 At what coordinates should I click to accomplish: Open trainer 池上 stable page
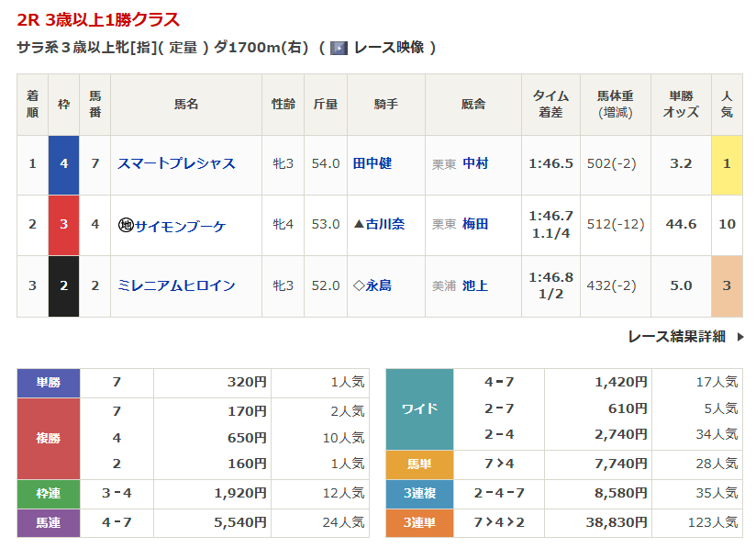click(475, 285)
